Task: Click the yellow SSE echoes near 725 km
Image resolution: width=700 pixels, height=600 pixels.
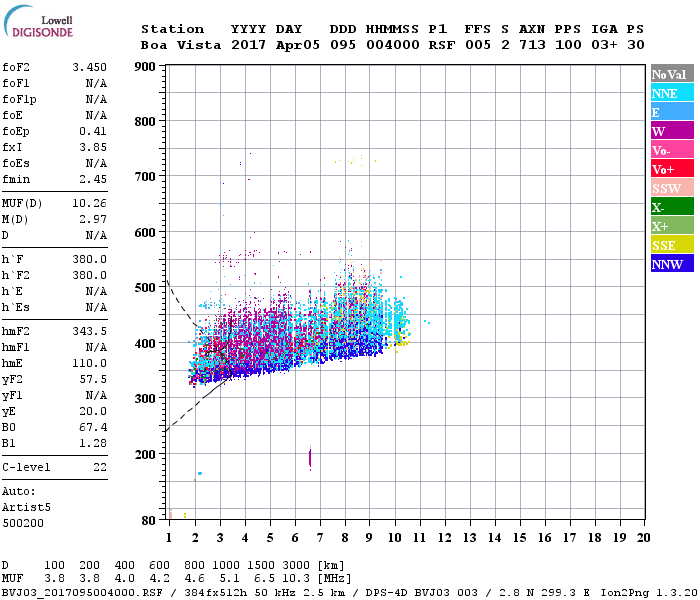Action: click(x=355, y=160)
